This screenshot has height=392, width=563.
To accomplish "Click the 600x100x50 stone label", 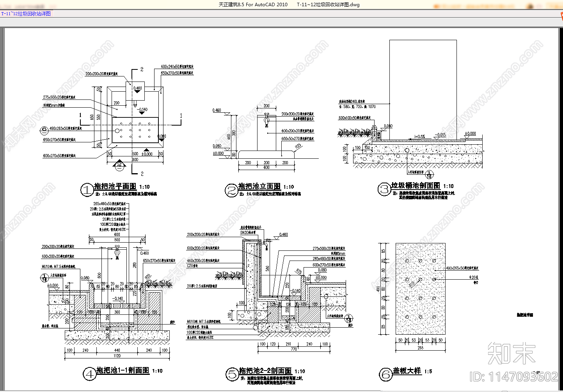I will (354, 118).
